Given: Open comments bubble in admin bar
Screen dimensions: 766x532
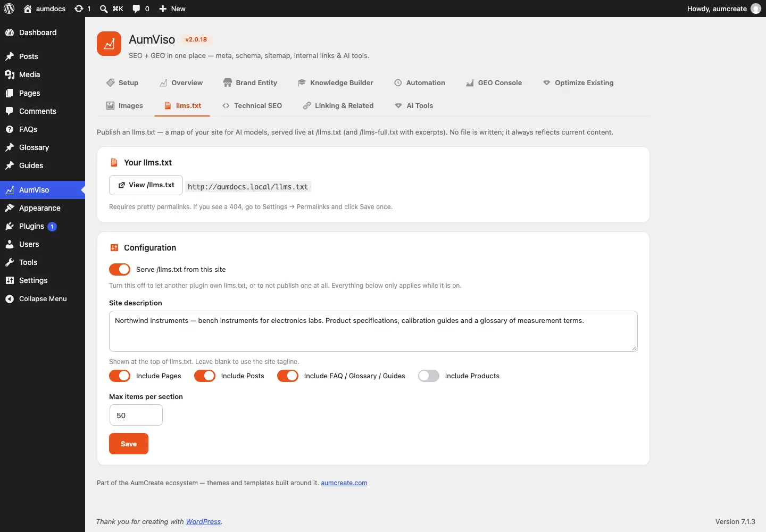Looking at the screenshot, I should coord(136,9).
